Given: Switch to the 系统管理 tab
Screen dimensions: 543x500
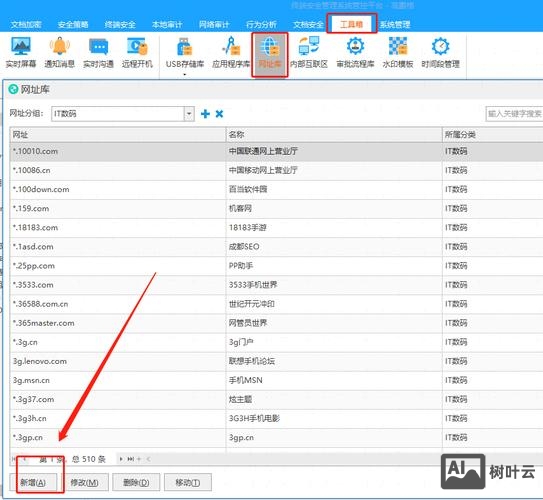Looking at the screenshot, I should tap(395, 24).
